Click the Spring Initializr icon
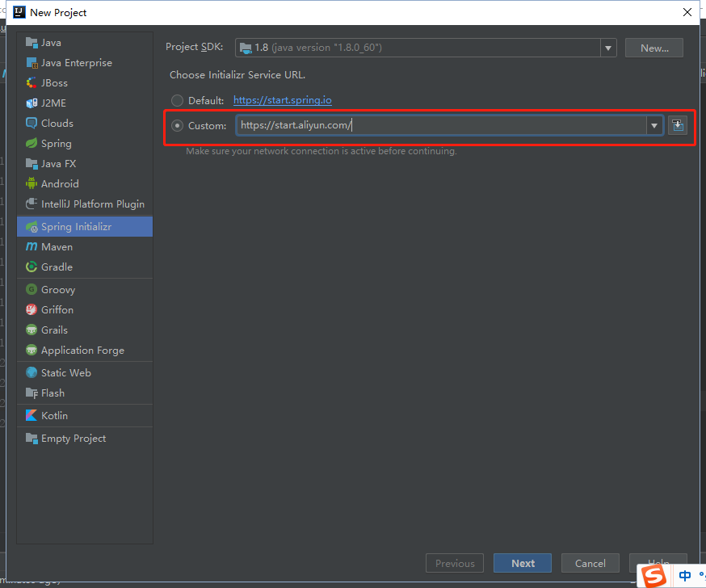 (32, 226)
